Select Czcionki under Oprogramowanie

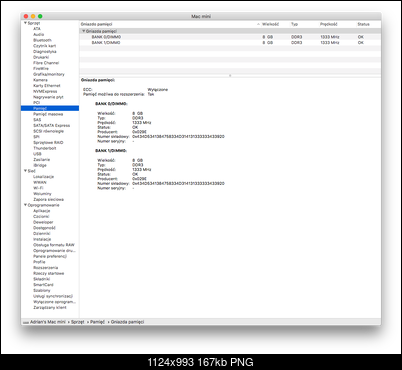pyautogui.click(x=41, y=217)
